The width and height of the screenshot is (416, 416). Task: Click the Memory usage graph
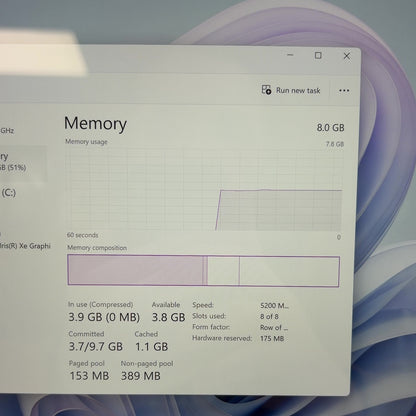204,189
